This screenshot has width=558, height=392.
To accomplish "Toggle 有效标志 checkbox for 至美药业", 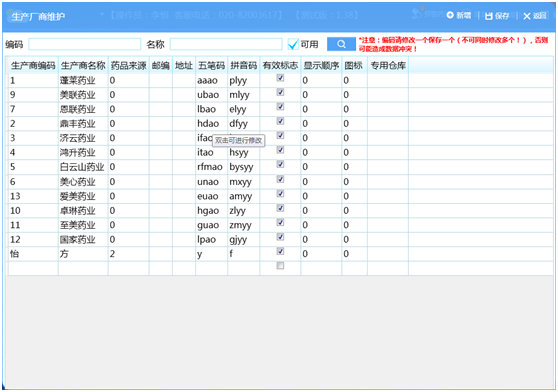I will pos(280,222).
